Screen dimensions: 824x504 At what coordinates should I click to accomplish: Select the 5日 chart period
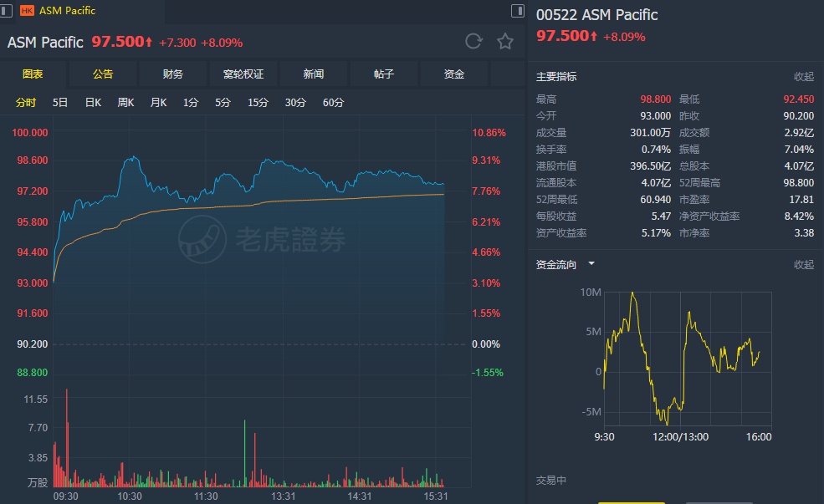pyautogui.click(x=60, y=102)
